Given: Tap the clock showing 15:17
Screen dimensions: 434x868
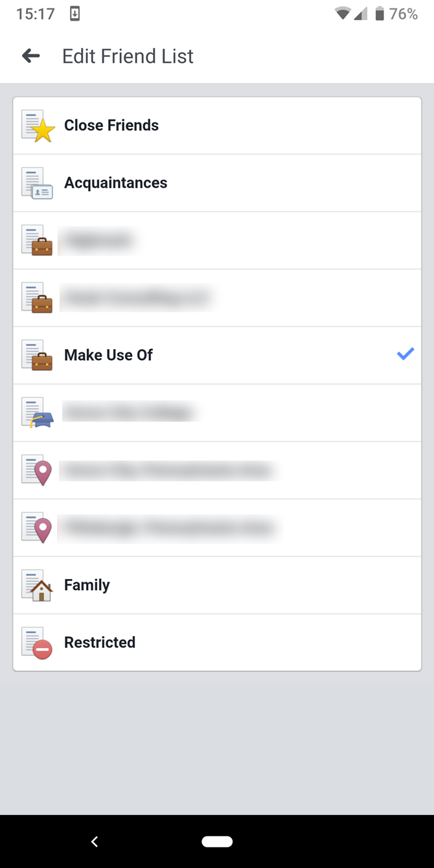Looking at the screenshot, I should click(35, 14).
